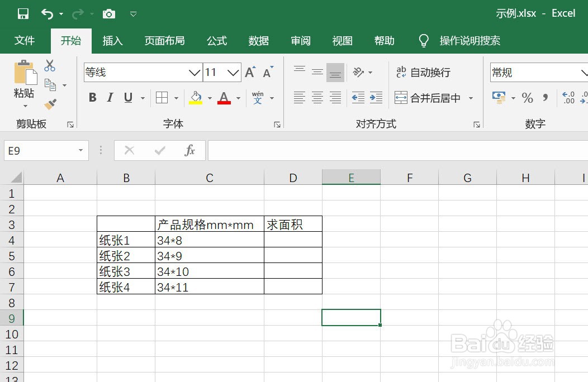Click the comma thousands separator icon
588x382 pixels.
pyautogui.click(x=546, y=98)
